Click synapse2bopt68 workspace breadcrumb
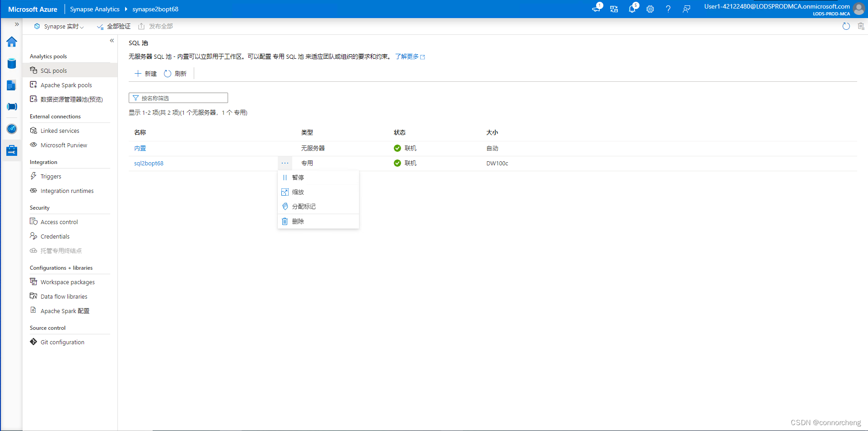 tap(155, 9)
